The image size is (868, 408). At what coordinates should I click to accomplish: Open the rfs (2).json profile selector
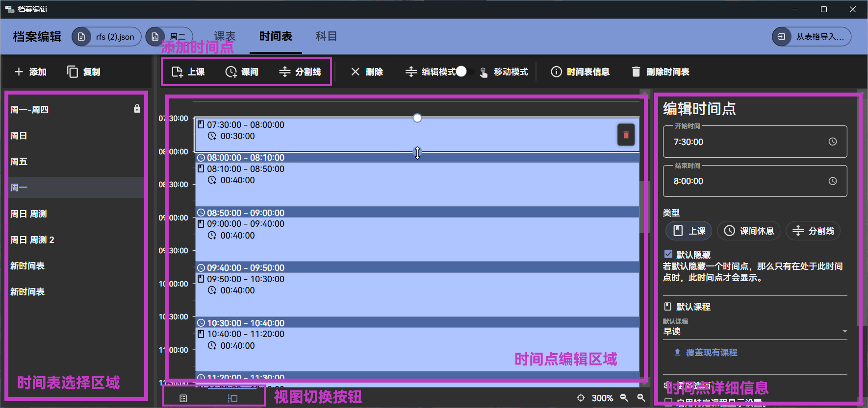(x=107, y=37)
